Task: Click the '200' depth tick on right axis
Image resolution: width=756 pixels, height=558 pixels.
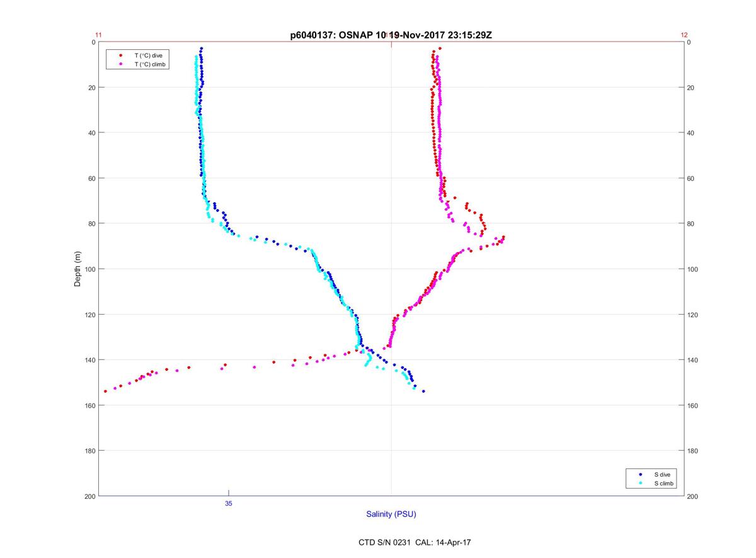Action: tap(693, 496)
